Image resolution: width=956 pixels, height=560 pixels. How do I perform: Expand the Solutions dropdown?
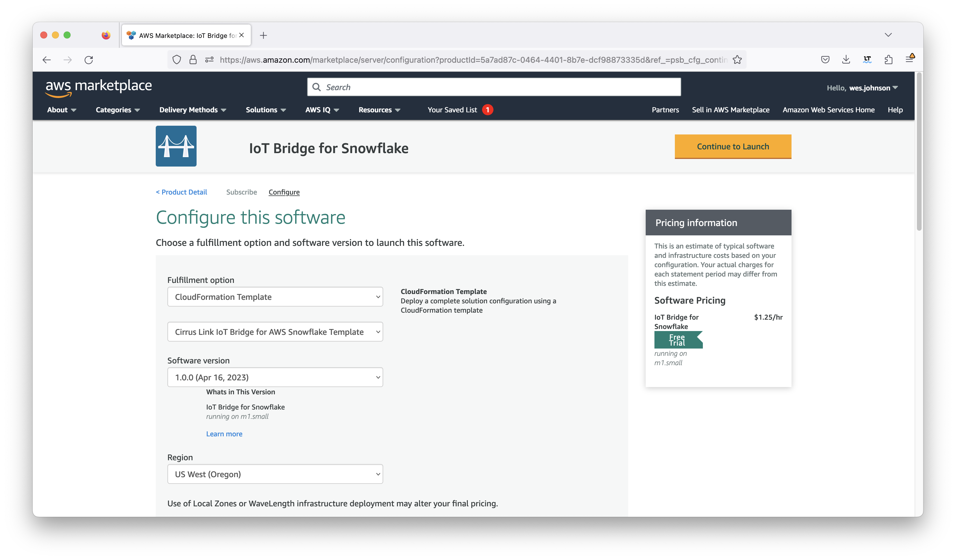tap(266, 110)
